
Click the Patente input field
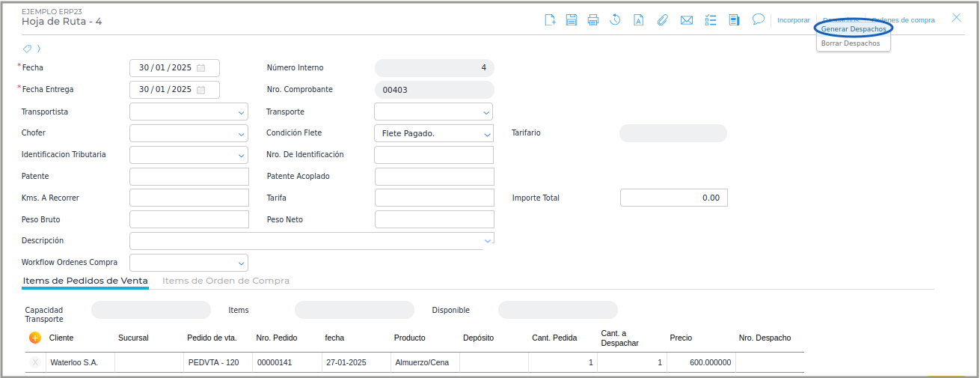click(x=189, y=177)
